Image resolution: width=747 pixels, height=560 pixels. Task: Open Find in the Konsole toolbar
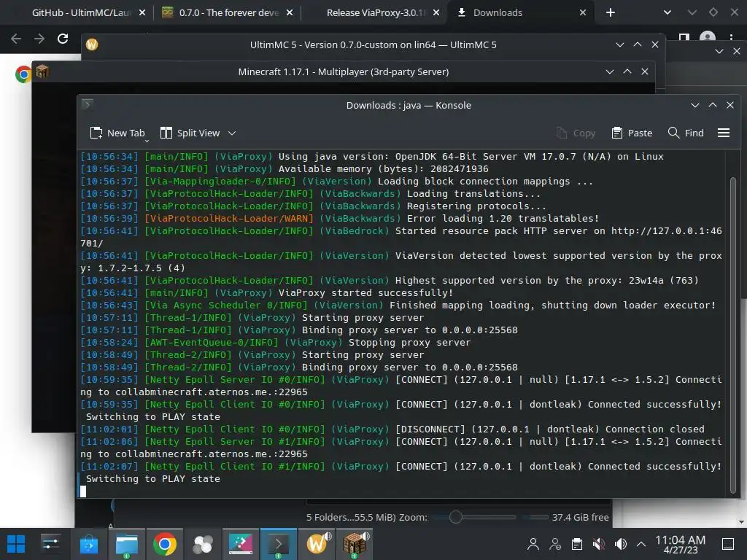click(686, 133)
